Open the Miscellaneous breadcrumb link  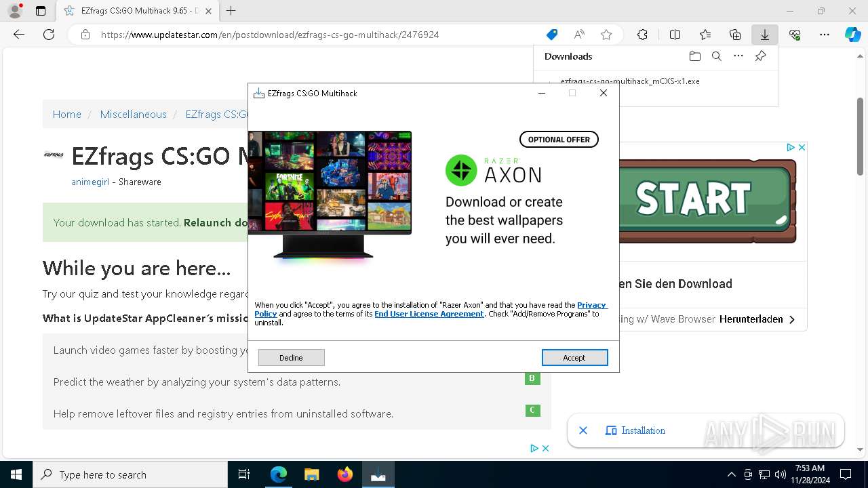point(133,115)
